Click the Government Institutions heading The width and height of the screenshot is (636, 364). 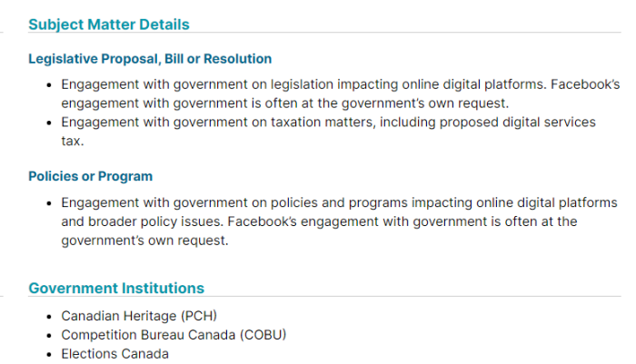click(116, 288)
